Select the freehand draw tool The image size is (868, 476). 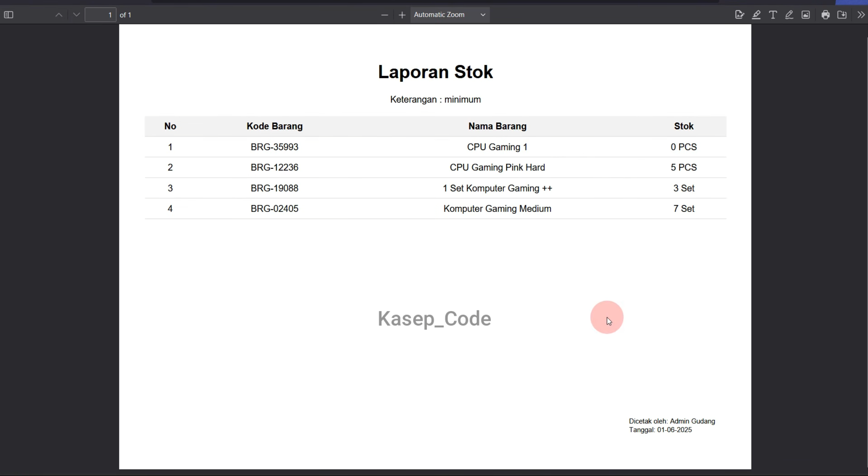(x=789, y=15)
